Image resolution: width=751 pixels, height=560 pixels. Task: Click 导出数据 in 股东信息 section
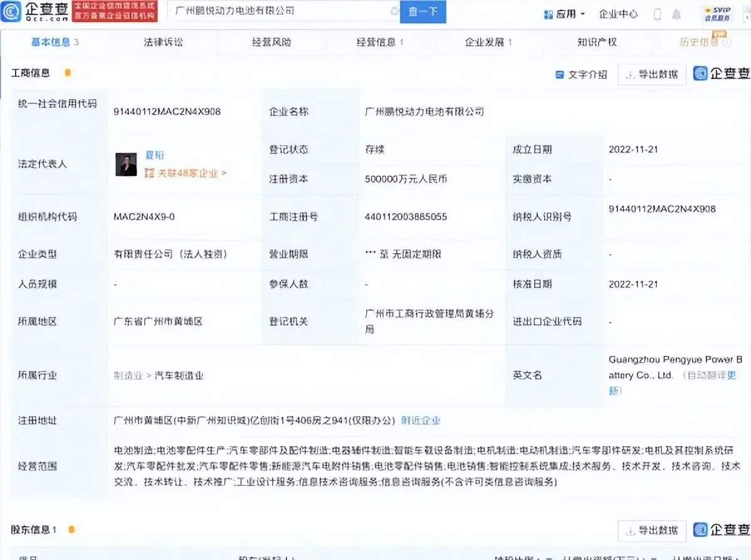coord(652,530)
